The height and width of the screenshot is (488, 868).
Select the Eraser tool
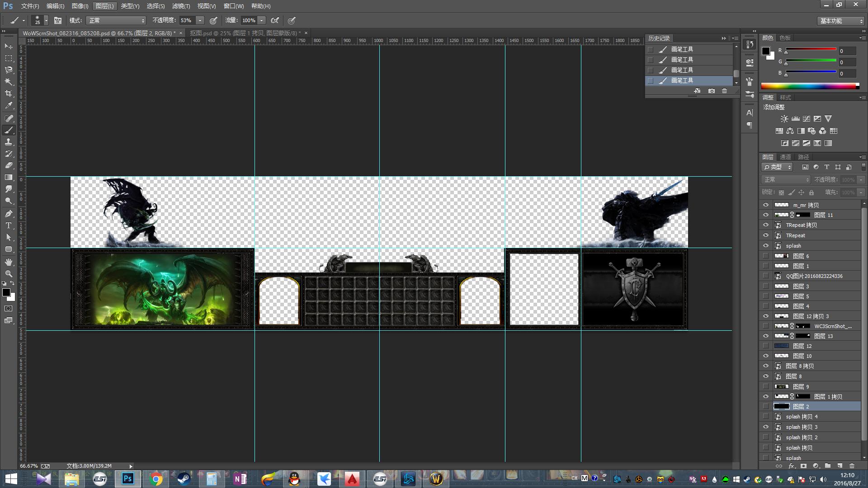click(x=9, y=165)
